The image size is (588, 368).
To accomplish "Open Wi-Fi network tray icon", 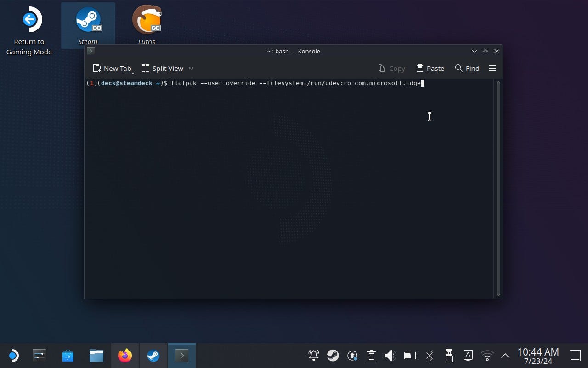I will pyautogui.click(x=487, y=355).
